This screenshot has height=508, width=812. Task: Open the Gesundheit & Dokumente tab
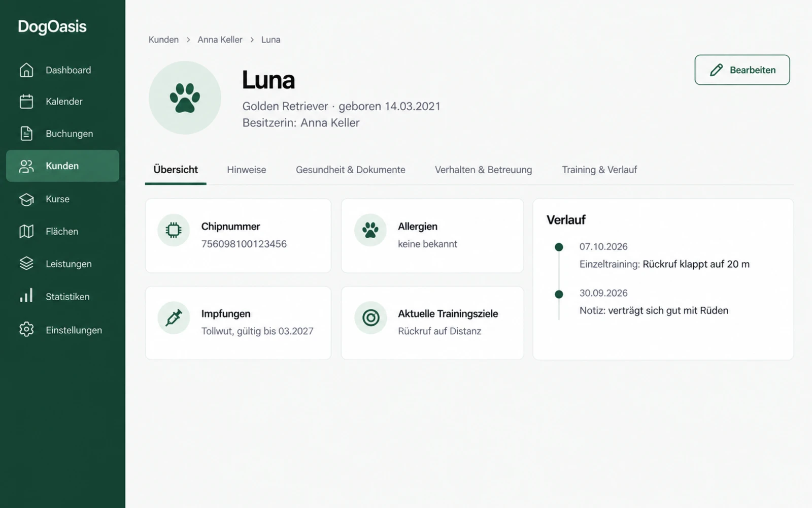coord(351,170)
